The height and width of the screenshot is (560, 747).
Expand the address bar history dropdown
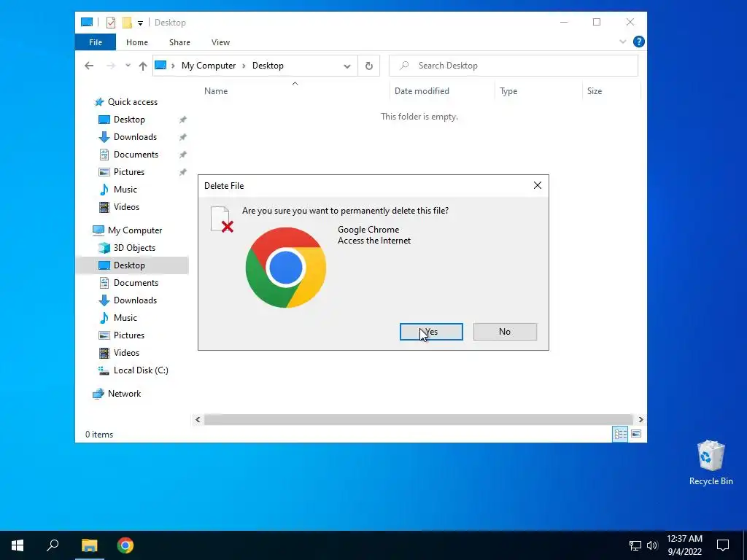(347, 66)
